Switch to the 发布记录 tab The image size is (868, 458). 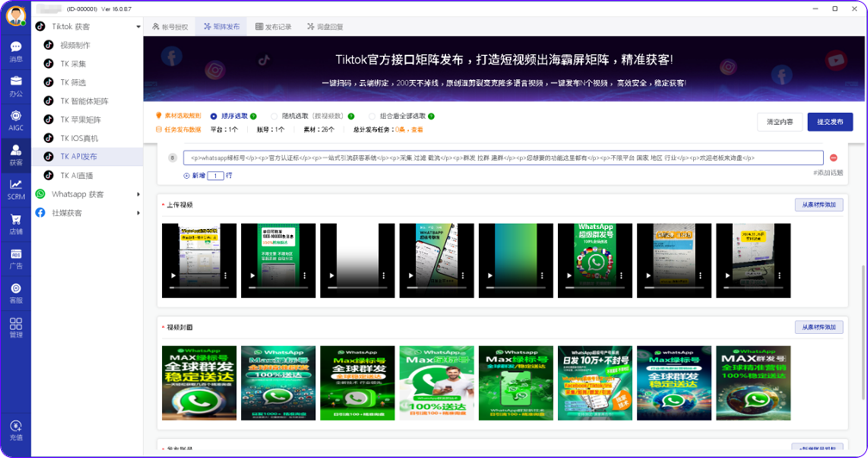(x=274, y=27)
